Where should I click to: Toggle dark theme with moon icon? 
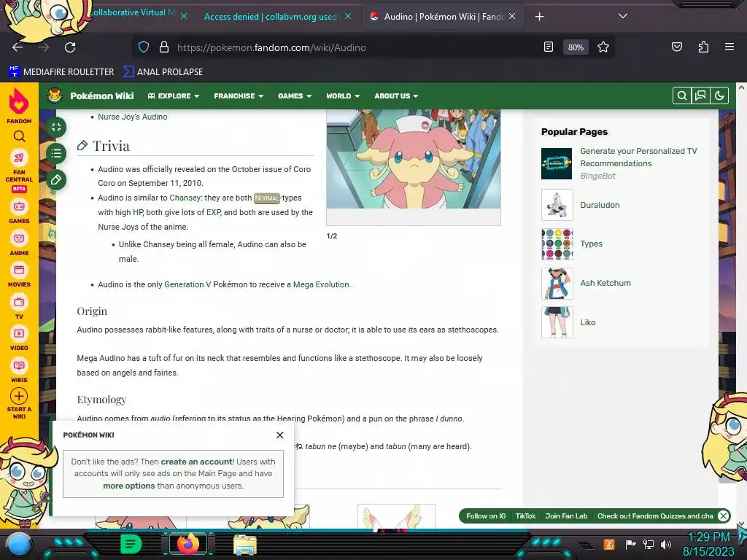719,96
